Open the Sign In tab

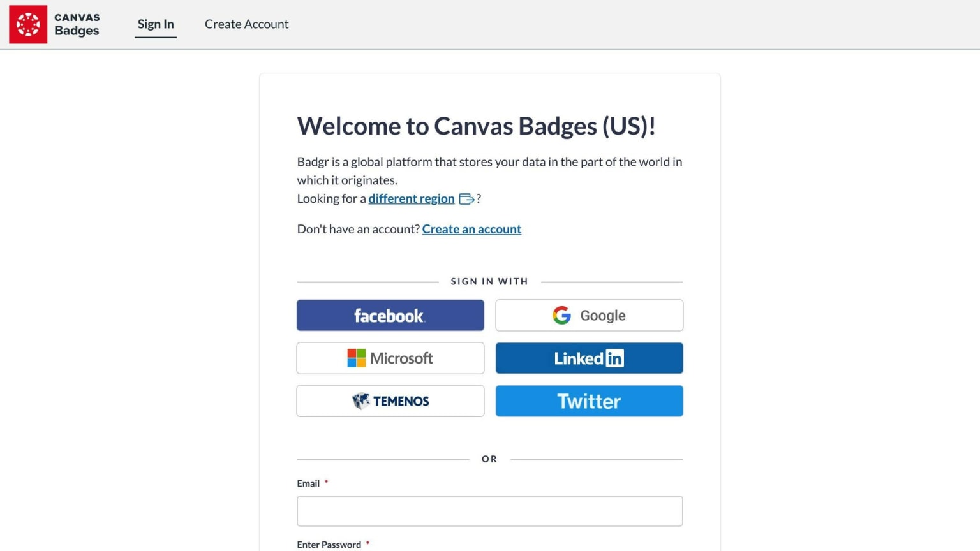click(156, 24)
